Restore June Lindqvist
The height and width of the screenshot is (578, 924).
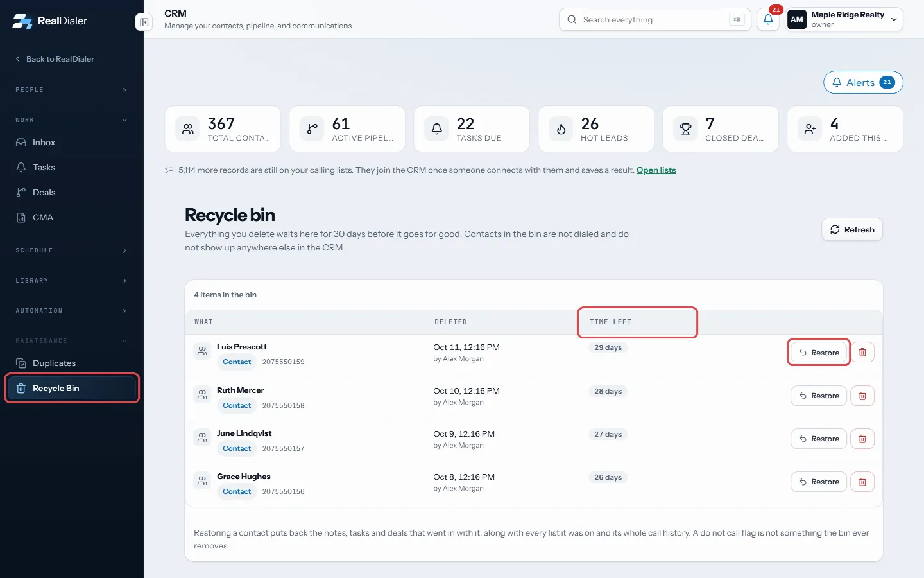click(x=819, y=439)
